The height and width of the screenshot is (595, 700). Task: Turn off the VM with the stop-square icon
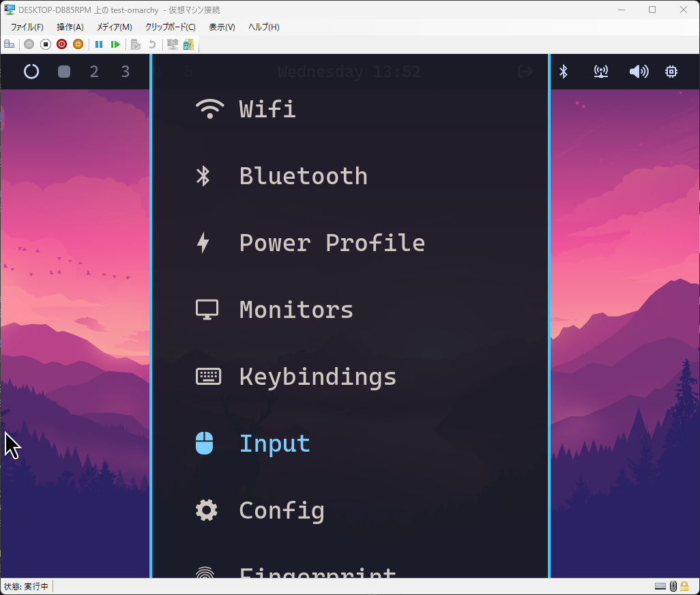tap(46, 44)
